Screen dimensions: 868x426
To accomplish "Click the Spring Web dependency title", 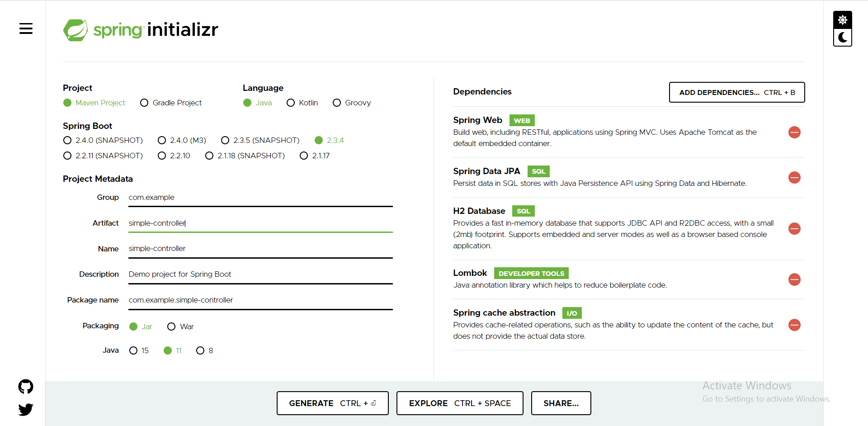I will click(477, 120).
